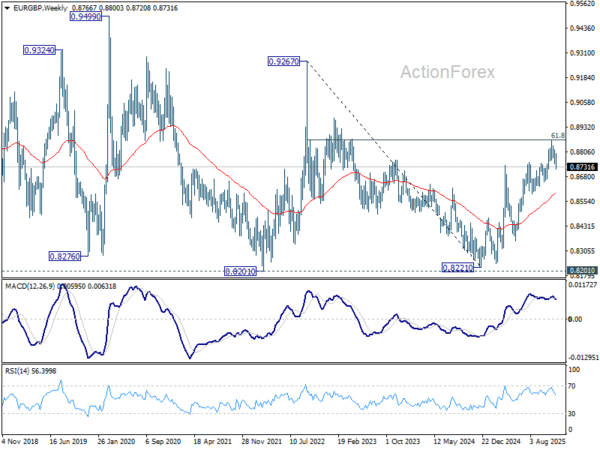Click the 61.8 Fibonacci level label

click(558, 135)
